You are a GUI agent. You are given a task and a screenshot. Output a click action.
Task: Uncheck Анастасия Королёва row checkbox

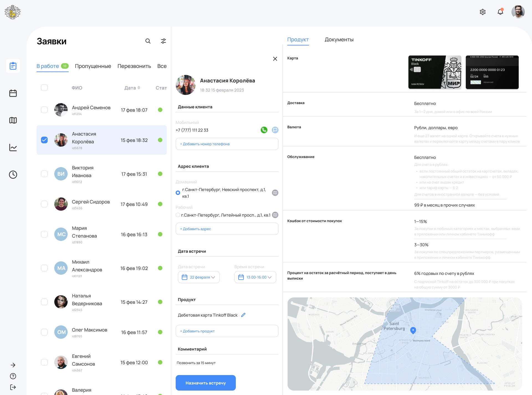tap(44, 140)
